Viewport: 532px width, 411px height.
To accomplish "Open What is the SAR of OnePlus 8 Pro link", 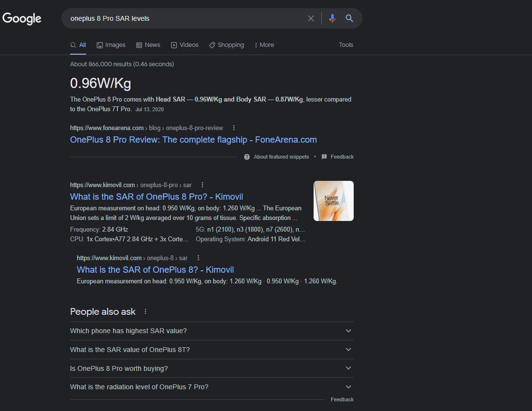I will (x=157, y=197).
